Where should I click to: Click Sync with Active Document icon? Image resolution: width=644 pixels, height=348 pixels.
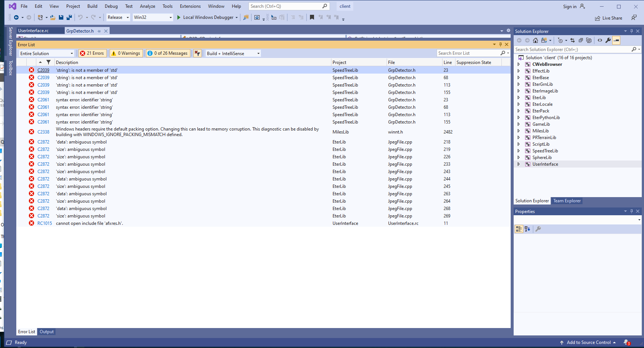tap(573, 40)
